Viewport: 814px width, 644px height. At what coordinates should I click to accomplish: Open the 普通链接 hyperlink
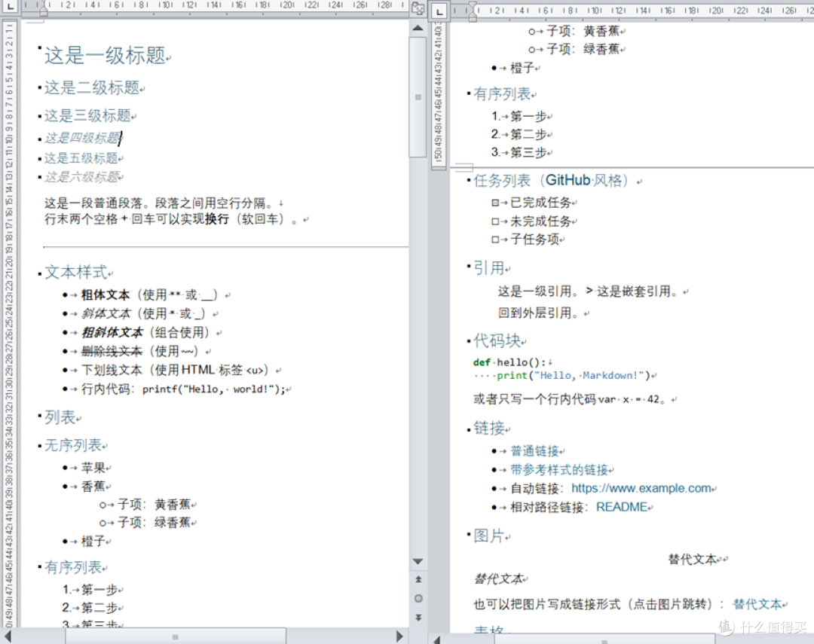coord(534,451)
